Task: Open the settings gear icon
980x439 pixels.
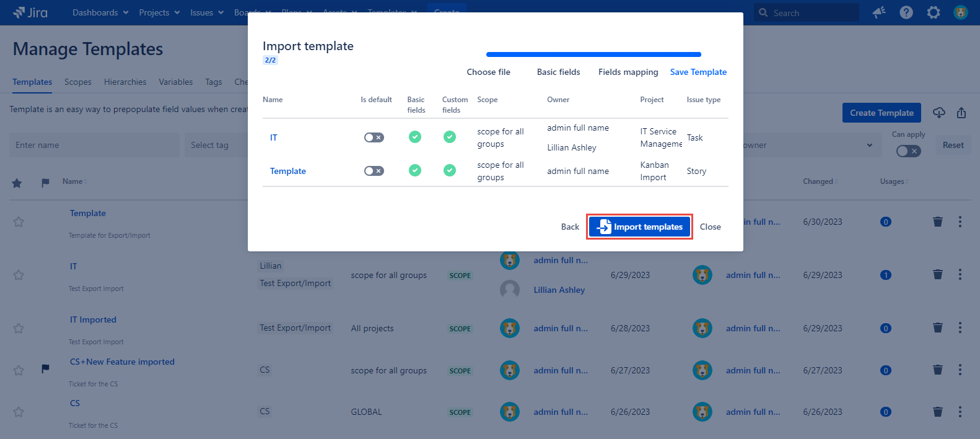Action: tap(934, 12)
